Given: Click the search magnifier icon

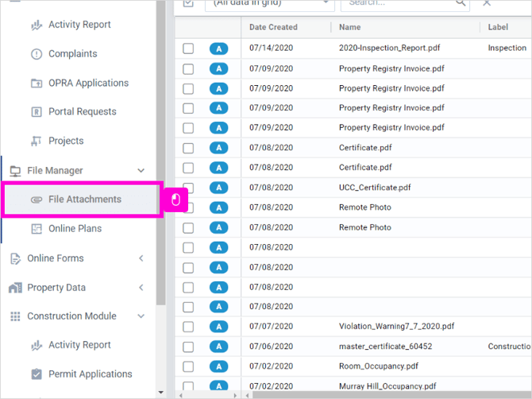Looking at the screenshot, I should (461, 2).
